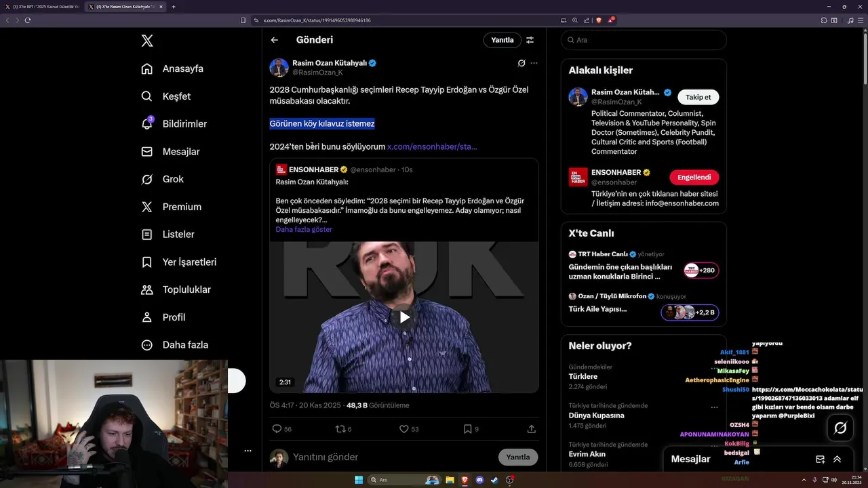
Task: Open the ENSONHABER logo in Alakalı kişiler
Action: click(578, 177)
